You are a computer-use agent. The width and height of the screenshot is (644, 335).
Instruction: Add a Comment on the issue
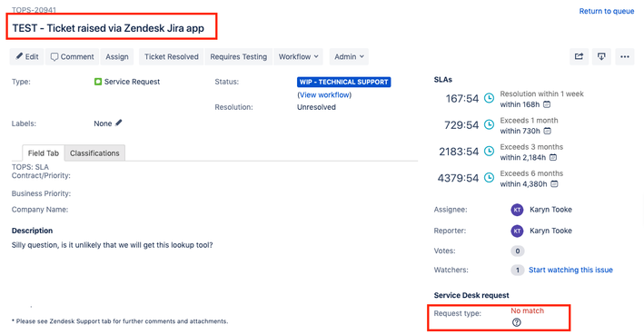click(x=72, y=56)
